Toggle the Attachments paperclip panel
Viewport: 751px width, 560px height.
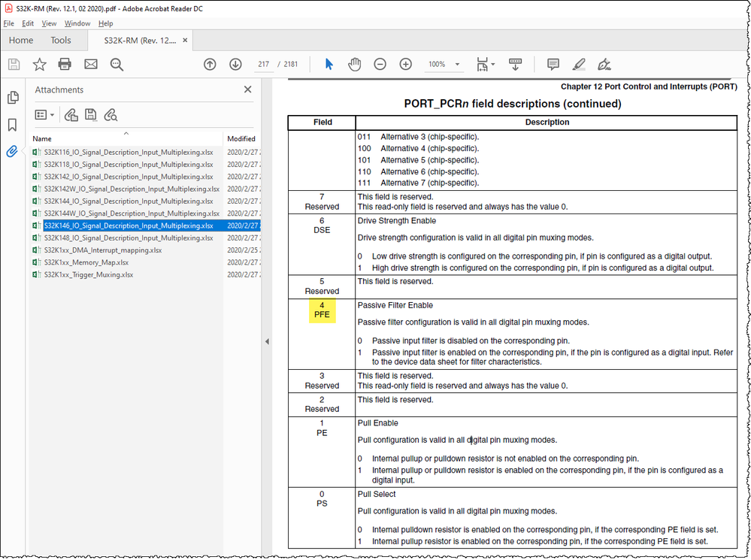pos(12,151)
